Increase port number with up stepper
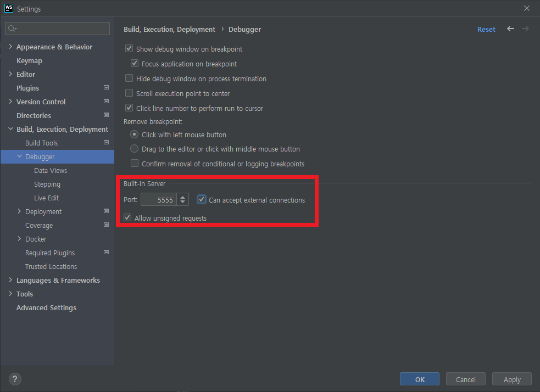The image size is (540, 392). (182, 197)
